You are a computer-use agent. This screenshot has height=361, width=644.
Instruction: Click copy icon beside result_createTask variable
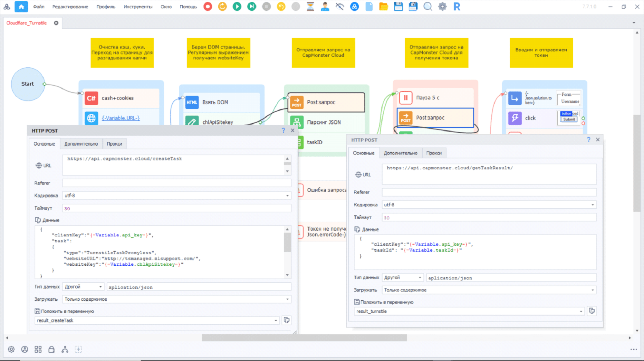286,320
